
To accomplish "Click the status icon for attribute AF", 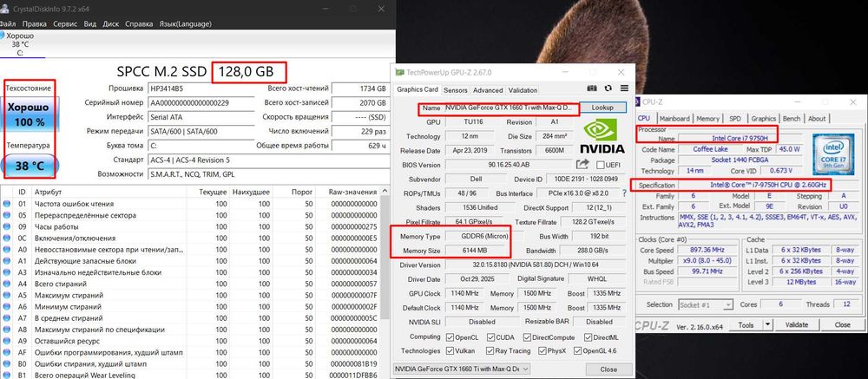I will tap(7, 352).
